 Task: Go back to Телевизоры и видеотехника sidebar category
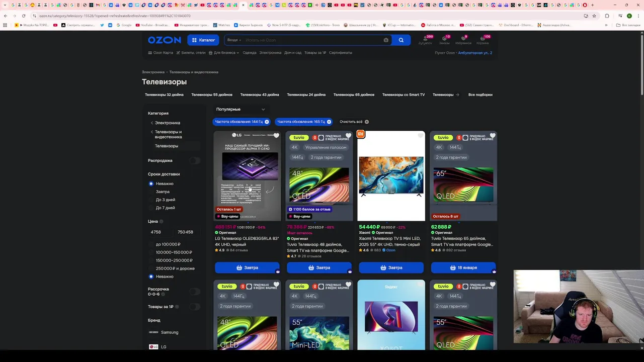[168, 134]
